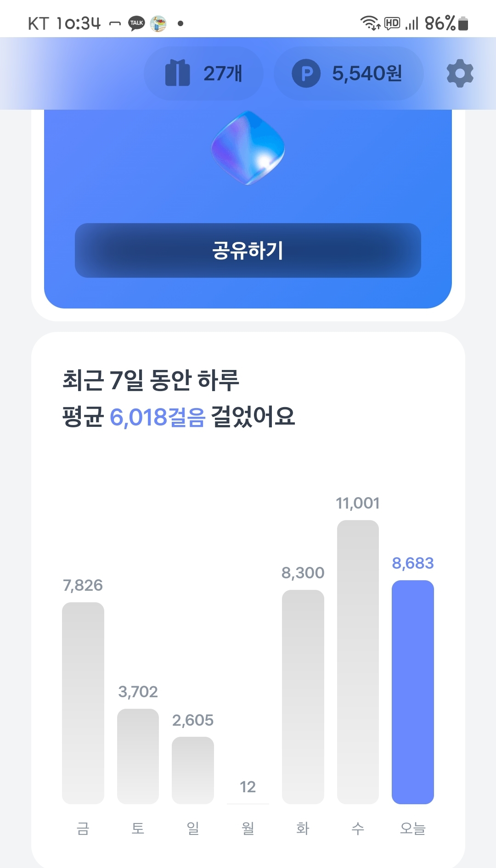Tap the round game notification icon
496x868 pixels.
[158, 23]
